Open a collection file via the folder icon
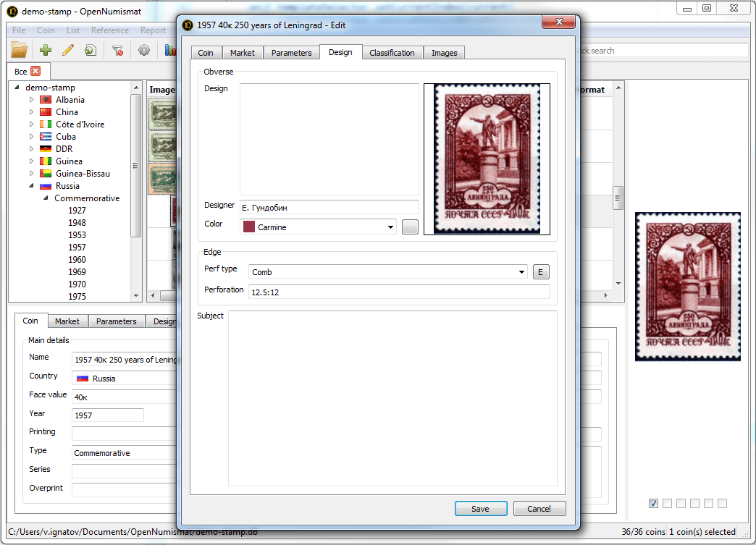This screenshot has height=545, width=756. point(19,50)
